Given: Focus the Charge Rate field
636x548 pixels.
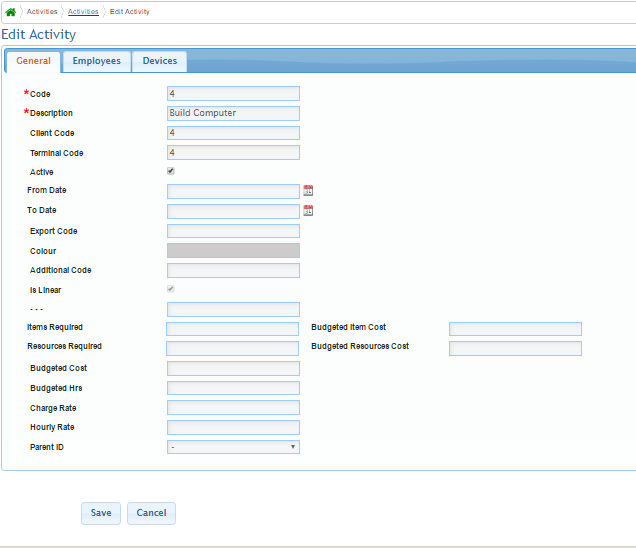Looking at the screenshot, I should tap(233, 407).
